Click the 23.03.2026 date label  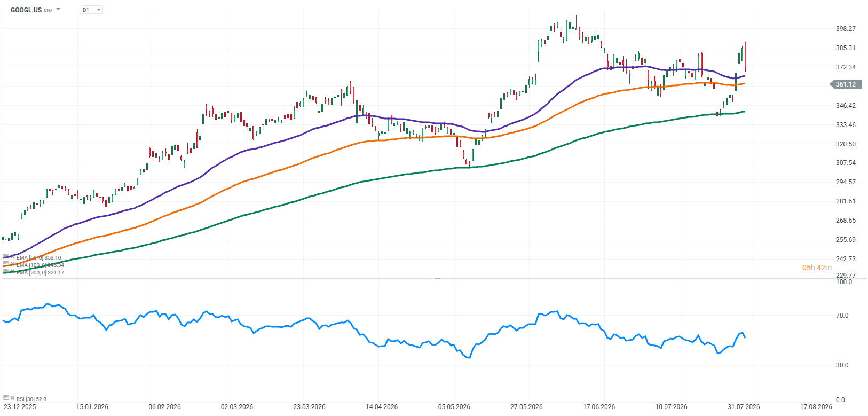(x=309, y=407)
